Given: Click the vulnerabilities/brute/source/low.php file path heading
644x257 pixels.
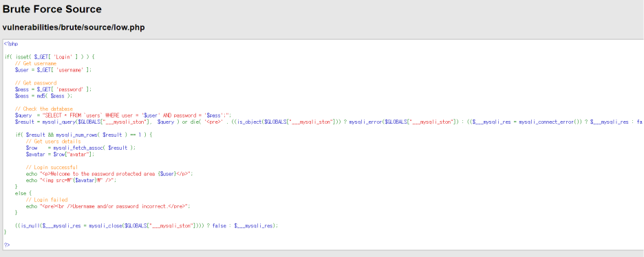Looking at the screenshot, I should 74,27.
